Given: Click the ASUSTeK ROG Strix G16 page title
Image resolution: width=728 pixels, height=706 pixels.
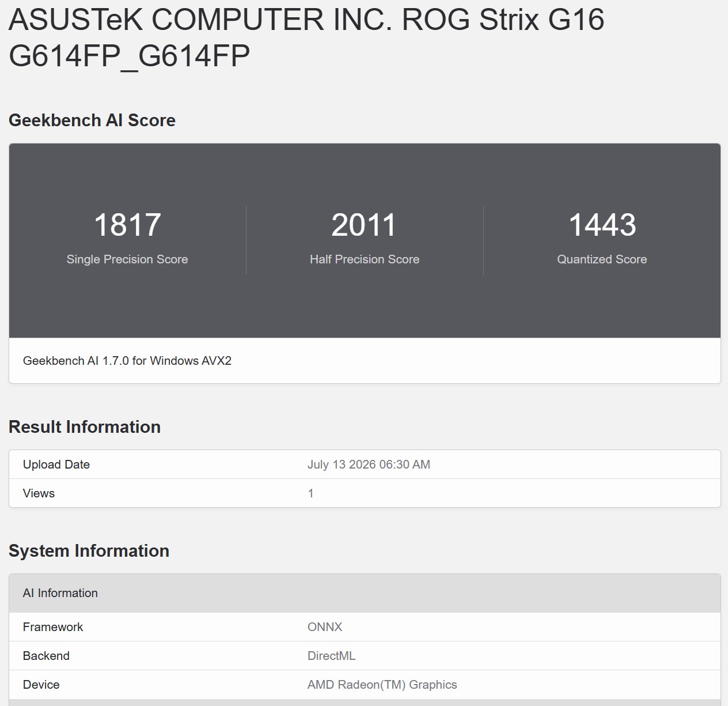Looking at the screenshot, I should coord(306,37).
